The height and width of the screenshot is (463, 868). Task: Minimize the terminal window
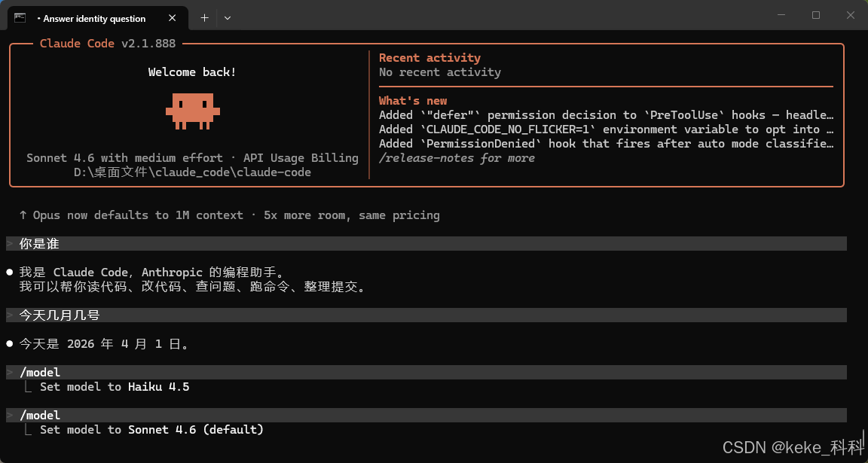[781, 16]
